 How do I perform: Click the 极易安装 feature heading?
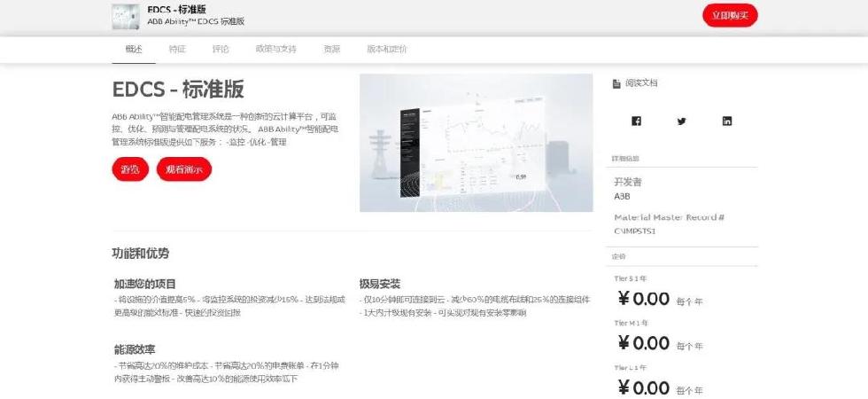pyautogui.click(x=380, y=285)
